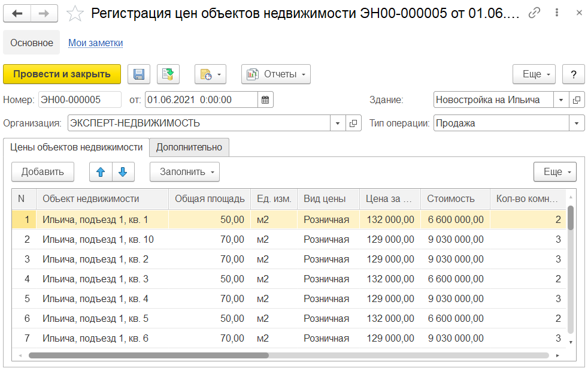The width and height of the screenshot is (588, 371).
Task: Open the Заполнить dropdown menu
Action: click(x=184, y=172)
